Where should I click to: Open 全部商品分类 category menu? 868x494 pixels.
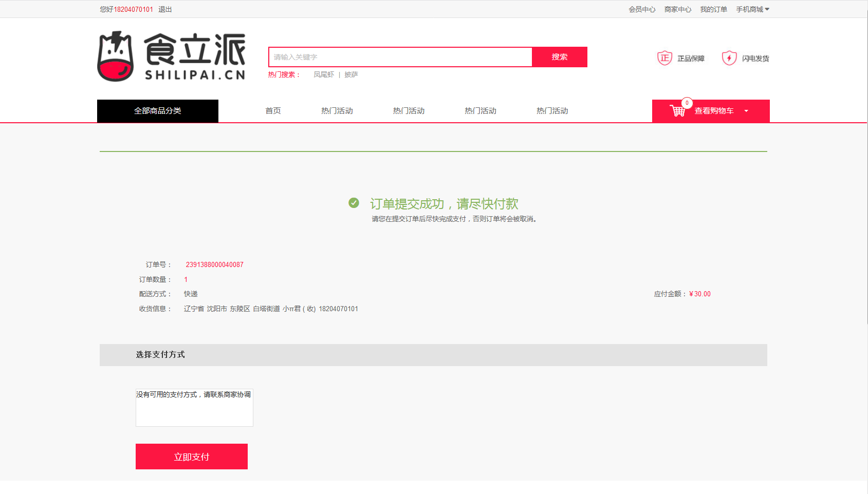click(x=158, y=111)
